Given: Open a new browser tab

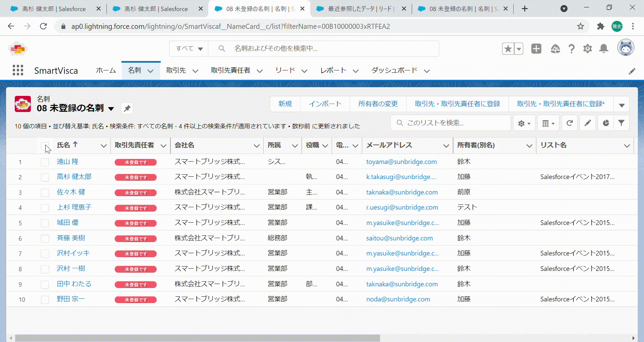Looking at the screenshot, I should coord(525,9).
